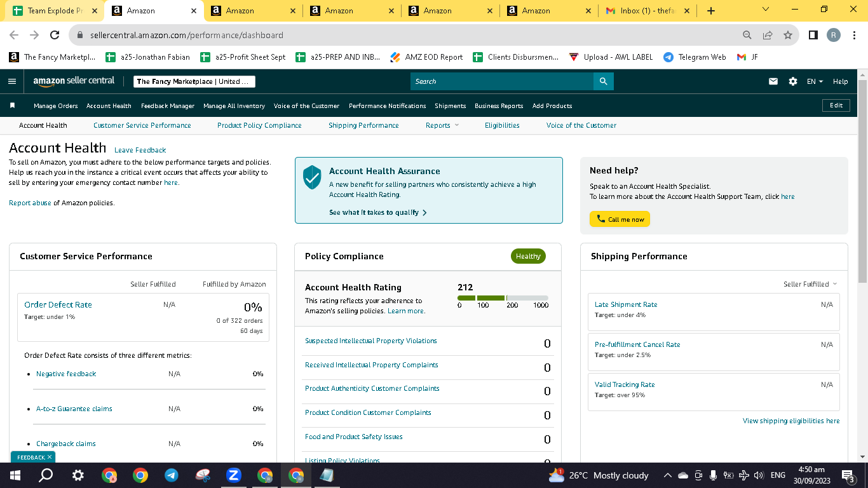
Task: Open the Seller Central hamburger menu
Action: [12, 81]
